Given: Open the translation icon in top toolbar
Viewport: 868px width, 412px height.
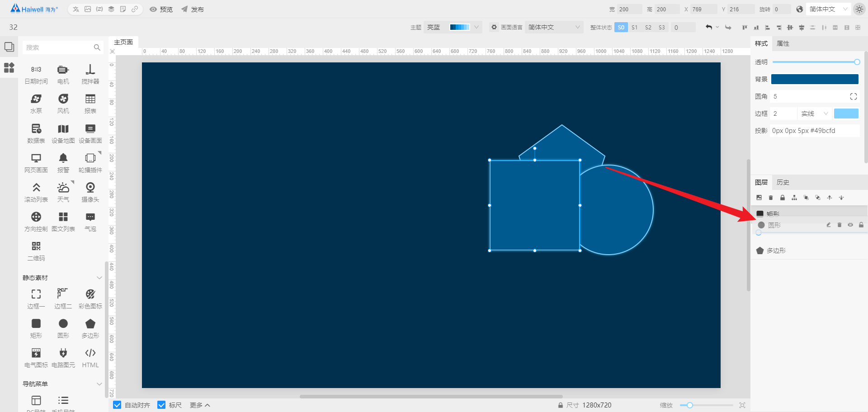Looking at the screenshot, I should (76, 9).
